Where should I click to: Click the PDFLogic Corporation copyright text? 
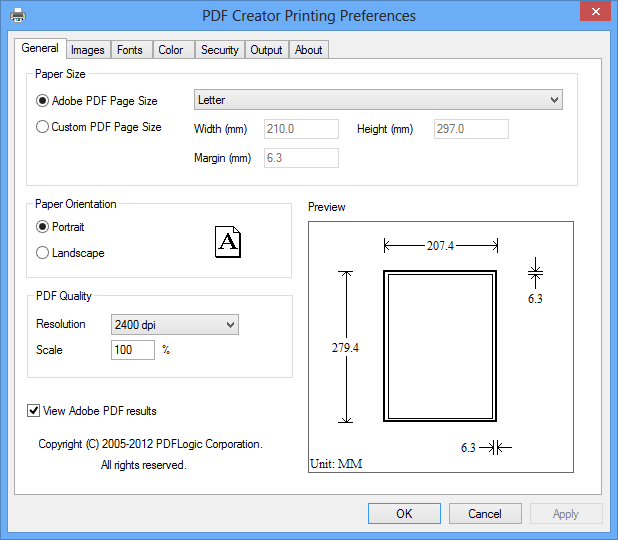151,444
